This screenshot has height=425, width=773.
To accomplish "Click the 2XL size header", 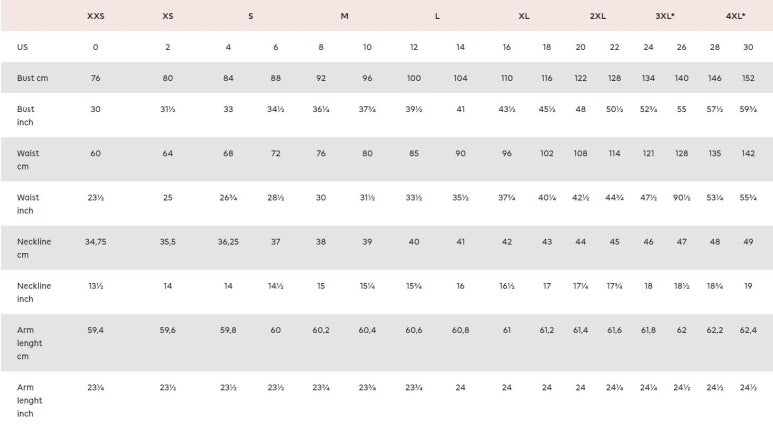I will pos(597,16).
